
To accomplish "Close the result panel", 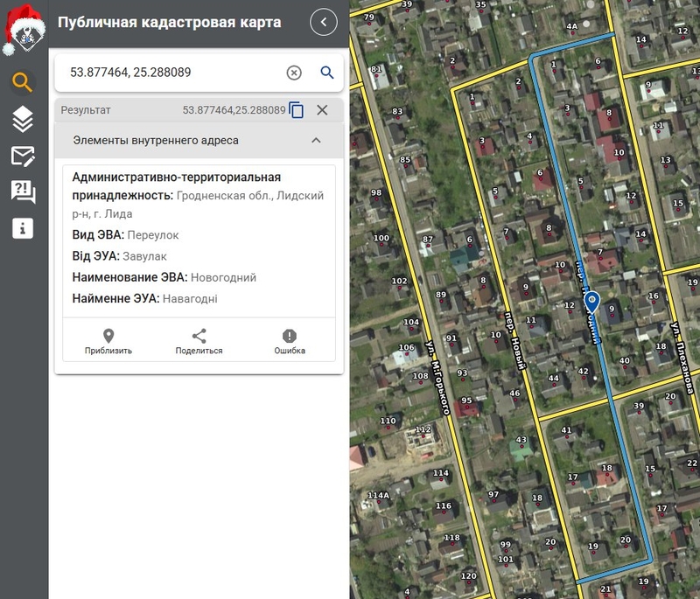I will [322, 110].
